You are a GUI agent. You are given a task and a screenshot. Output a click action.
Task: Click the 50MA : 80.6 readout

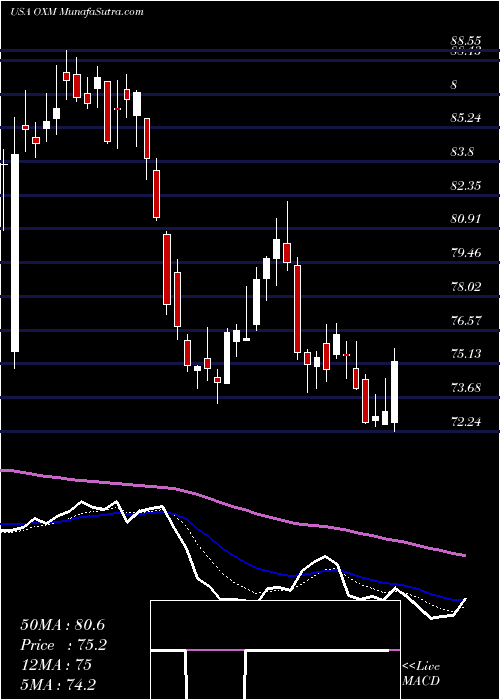point(62,625)
